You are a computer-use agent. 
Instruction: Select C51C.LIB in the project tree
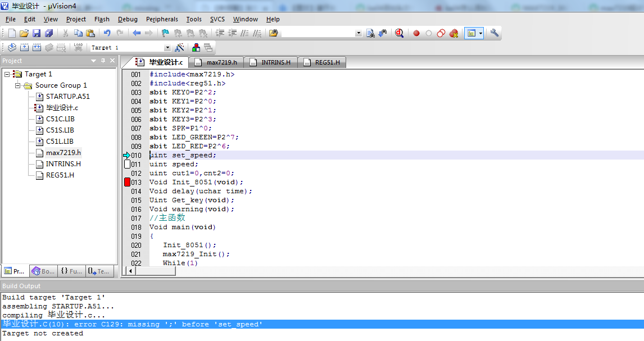coord(60,119)
